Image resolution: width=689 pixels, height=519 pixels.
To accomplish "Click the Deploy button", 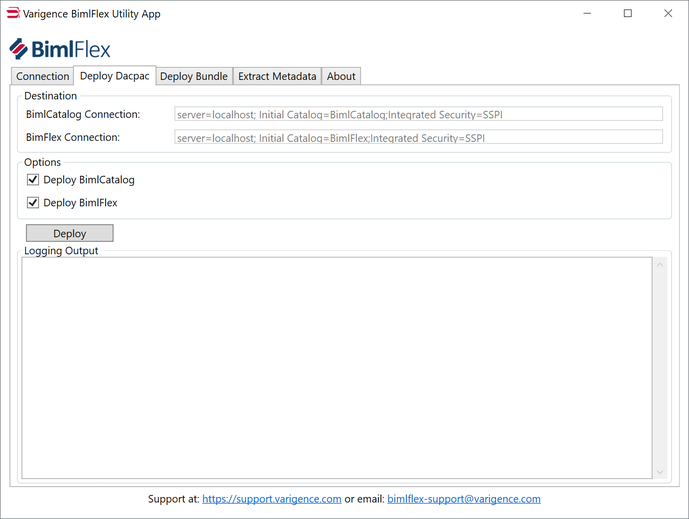I will (x=69, y=233).
